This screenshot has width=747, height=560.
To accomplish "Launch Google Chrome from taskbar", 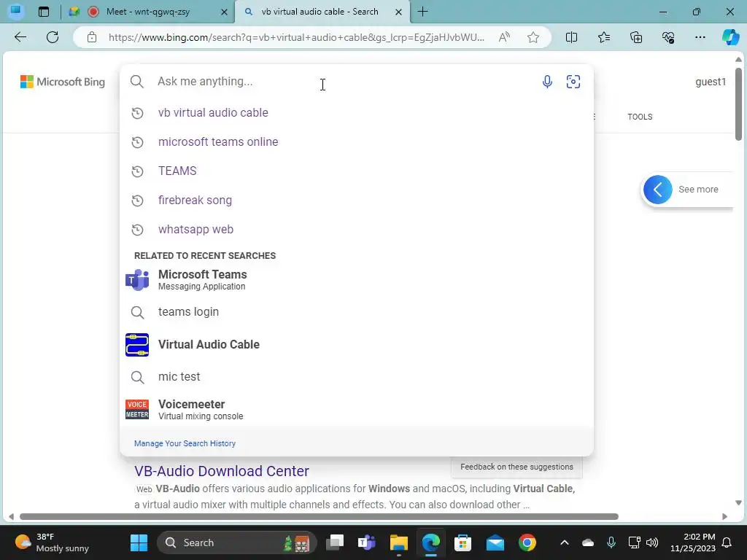I will (527, 542).
